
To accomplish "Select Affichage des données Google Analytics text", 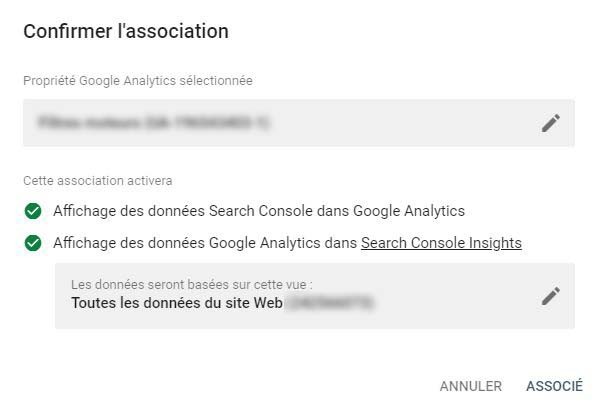I will (x=186, y=243).
